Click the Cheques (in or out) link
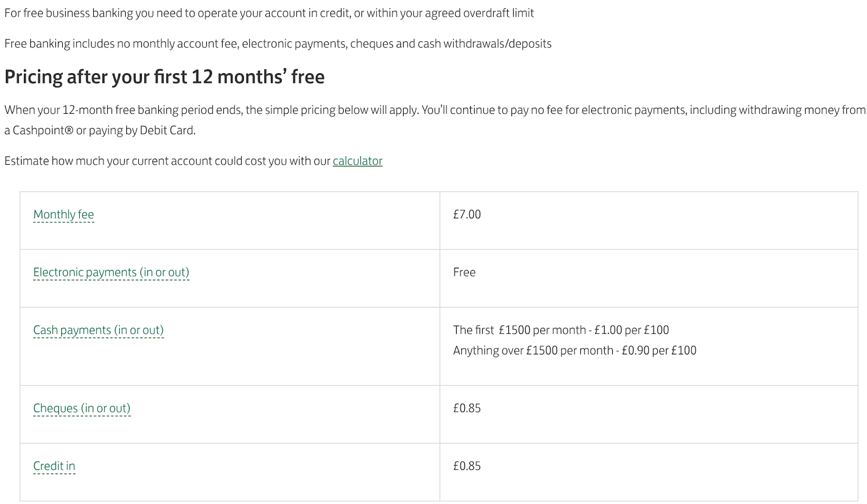867x504 pixels. click(x=82, y=409)
